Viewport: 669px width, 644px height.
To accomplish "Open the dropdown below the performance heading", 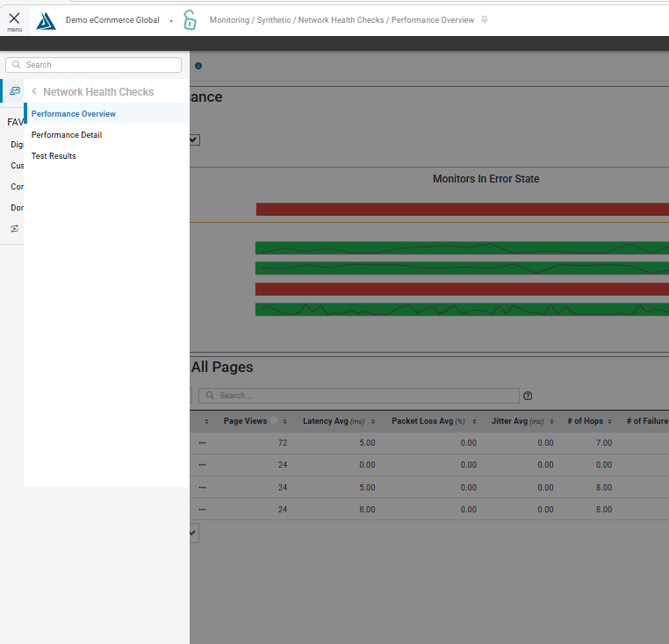I will point(195,140).
